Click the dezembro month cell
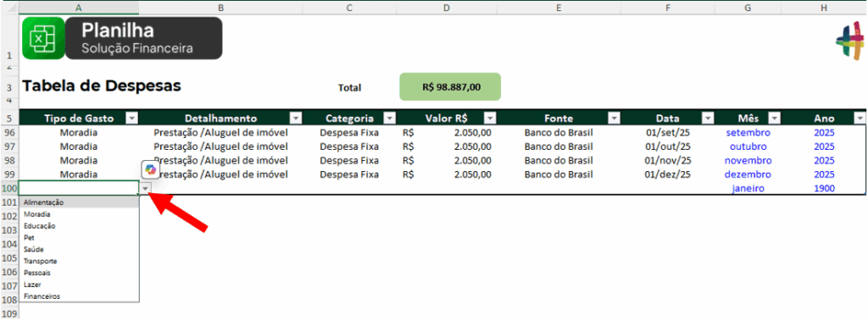This screenshot has height=321, width=868. pos(748,174)
